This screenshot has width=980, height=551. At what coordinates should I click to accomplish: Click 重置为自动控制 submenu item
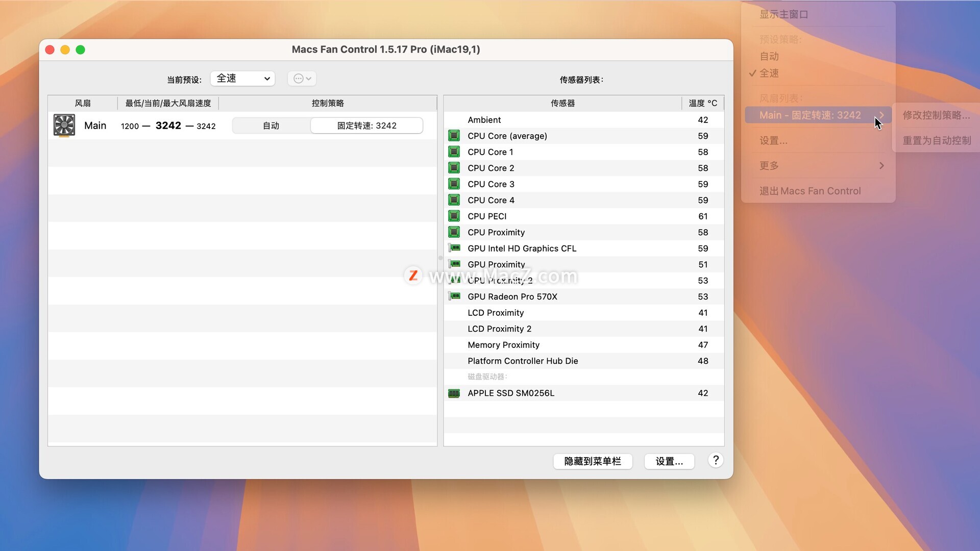click(937, 140)
